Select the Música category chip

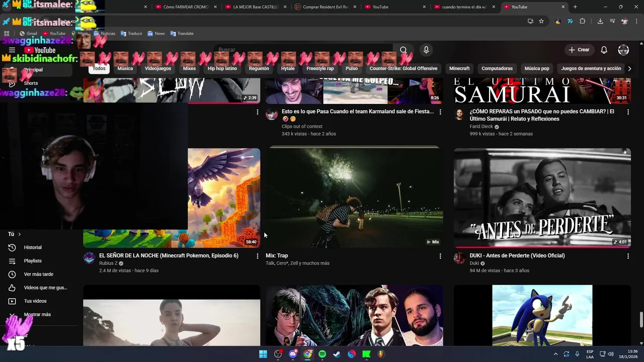click(x=125, y=68)
